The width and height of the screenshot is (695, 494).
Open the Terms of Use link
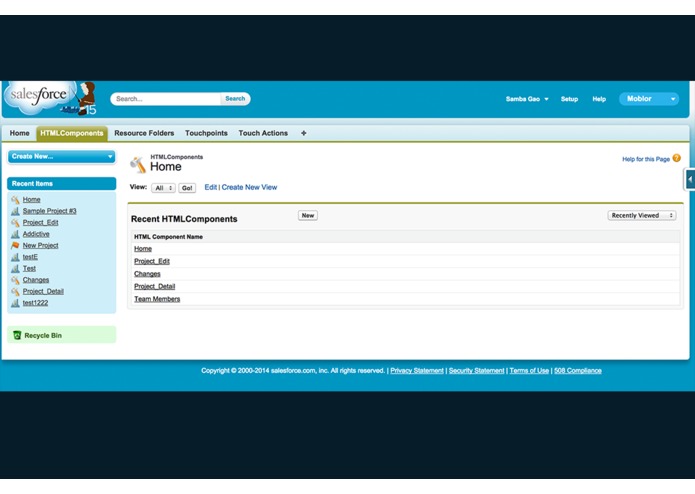529,370
